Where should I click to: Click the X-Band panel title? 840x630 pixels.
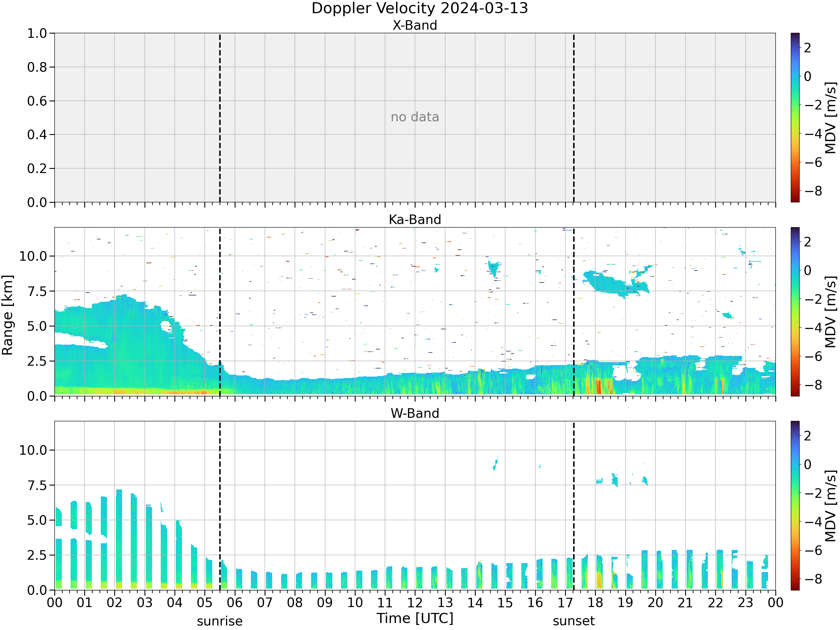(415, 25)
